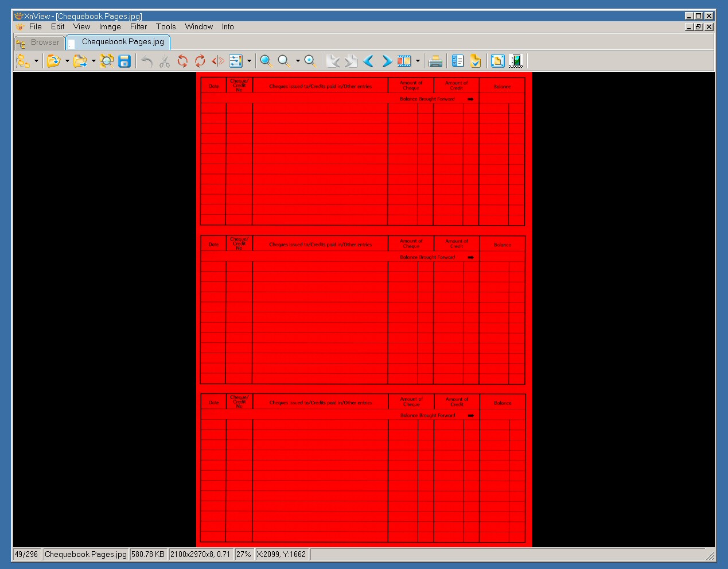This screenshot has width=728, height=569.
Task: Click the XnView icon in menu bar
Action: [x=20, y=27]
